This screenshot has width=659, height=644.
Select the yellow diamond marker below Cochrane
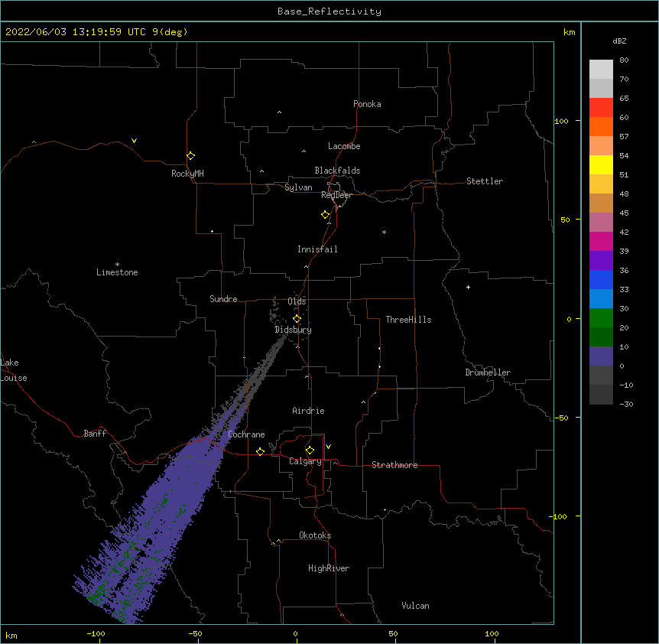tap(260, 451)
